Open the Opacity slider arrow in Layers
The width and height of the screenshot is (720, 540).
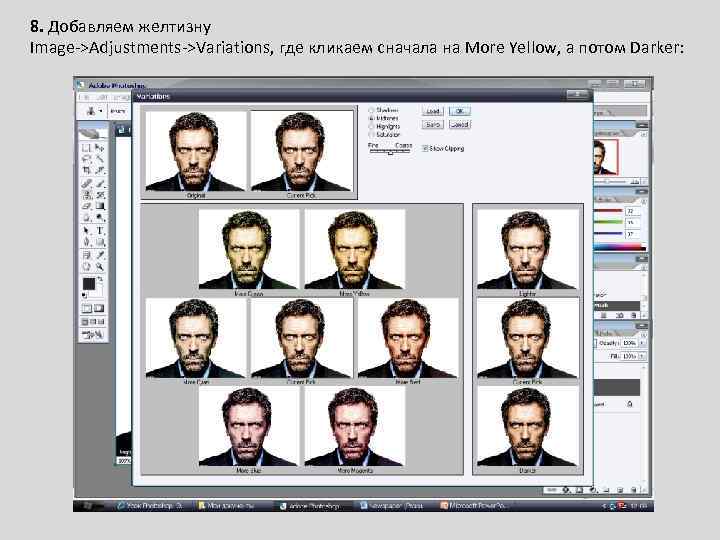click(642, 343)
